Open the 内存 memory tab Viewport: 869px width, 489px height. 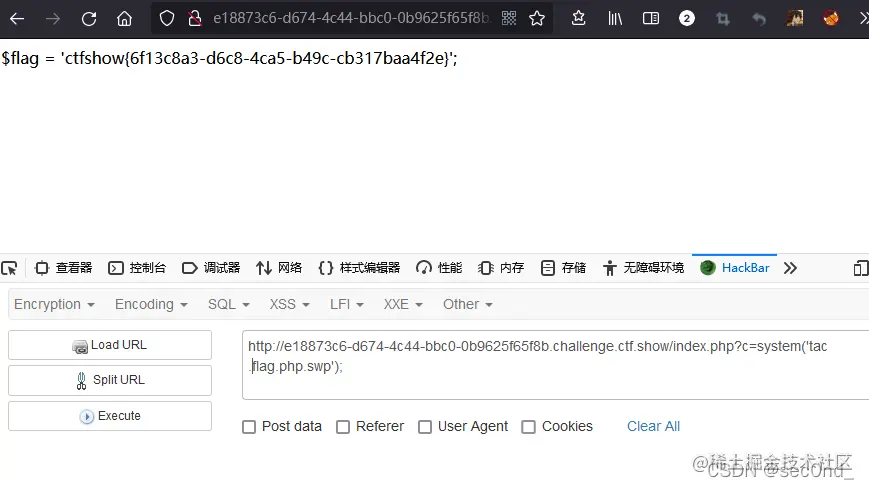(501, 268)
